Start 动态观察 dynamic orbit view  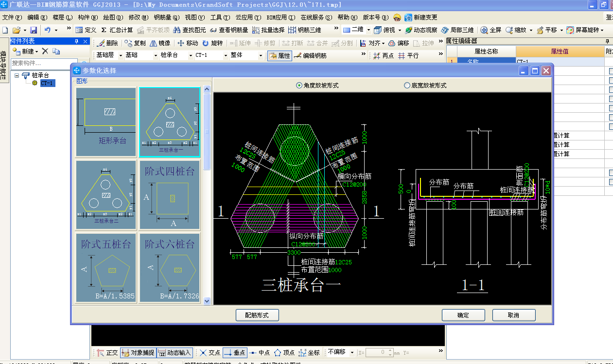[422, 30]
